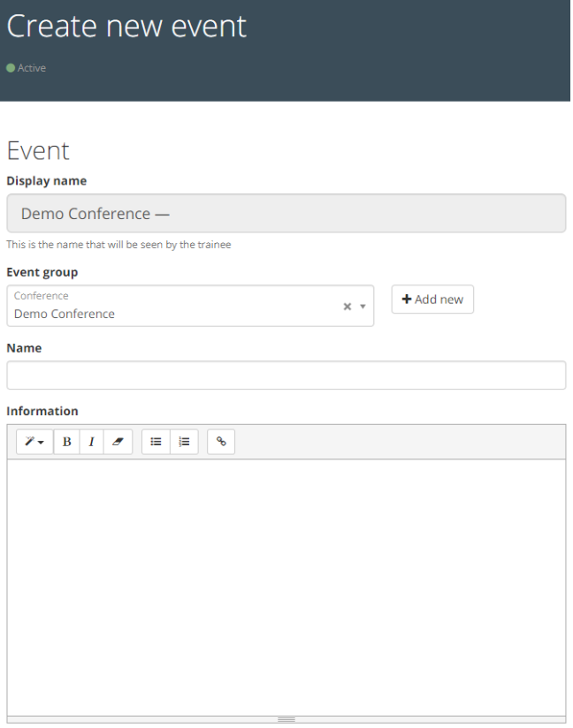
Task: Expand the Event group dropdown arrow
Action: 363,307
